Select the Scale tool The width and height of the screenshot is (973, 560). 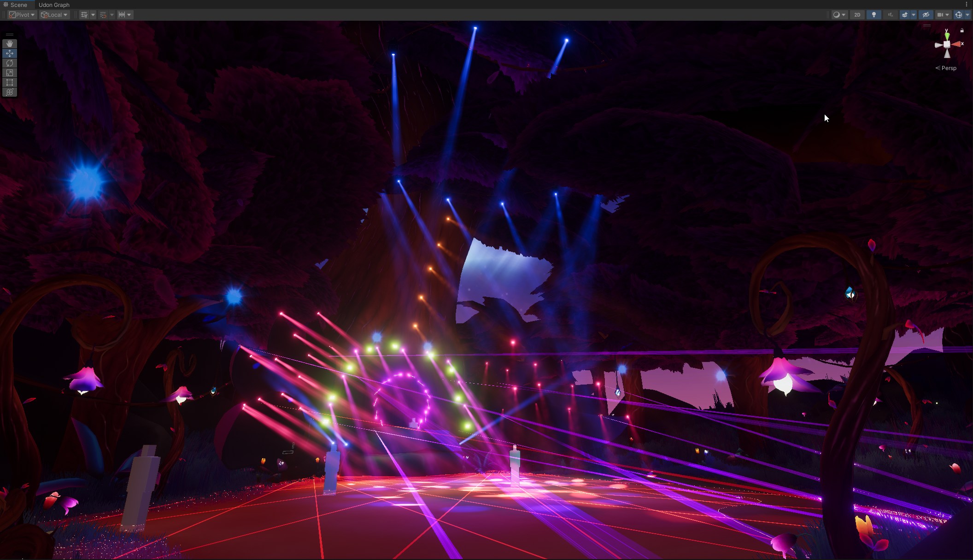coord(10,73)
